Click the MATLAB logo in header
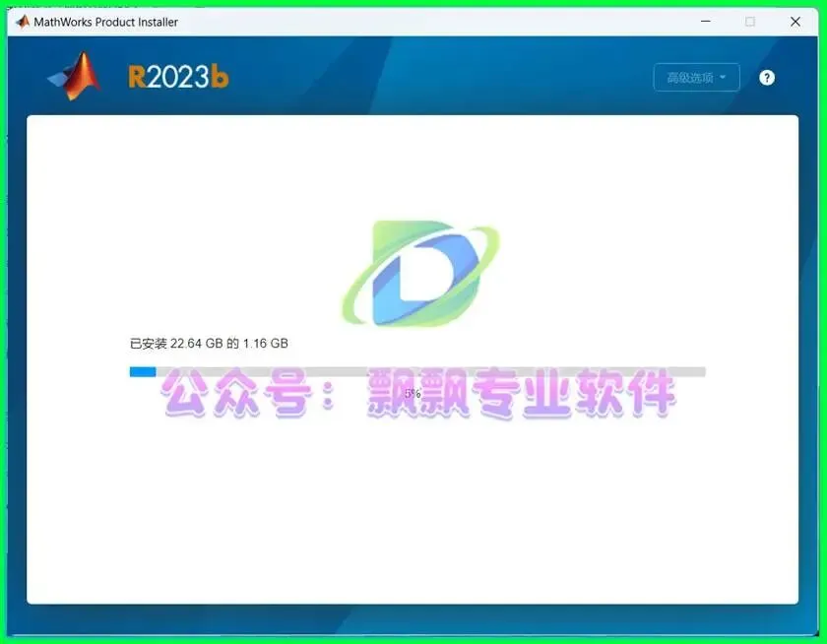Viewport: 827px width, 644px height. (74, 77)
